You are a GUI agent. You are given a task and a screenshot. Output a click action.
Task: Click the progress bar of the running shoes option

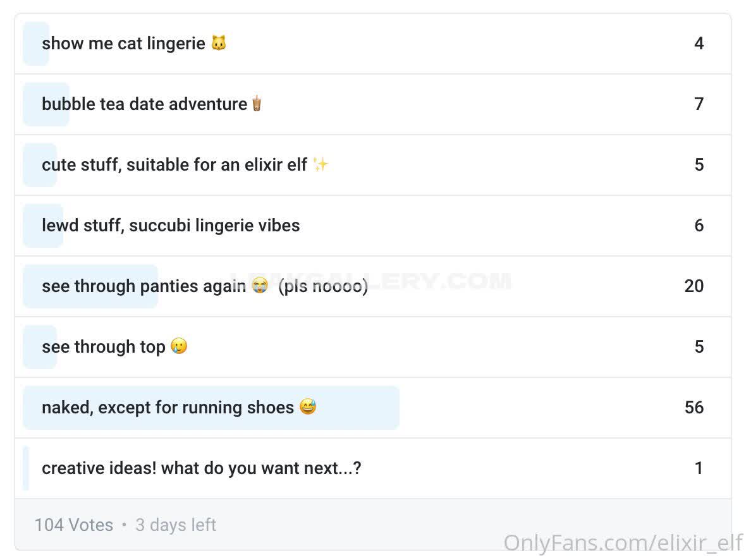pyautogui.click(x=211, y=408)
